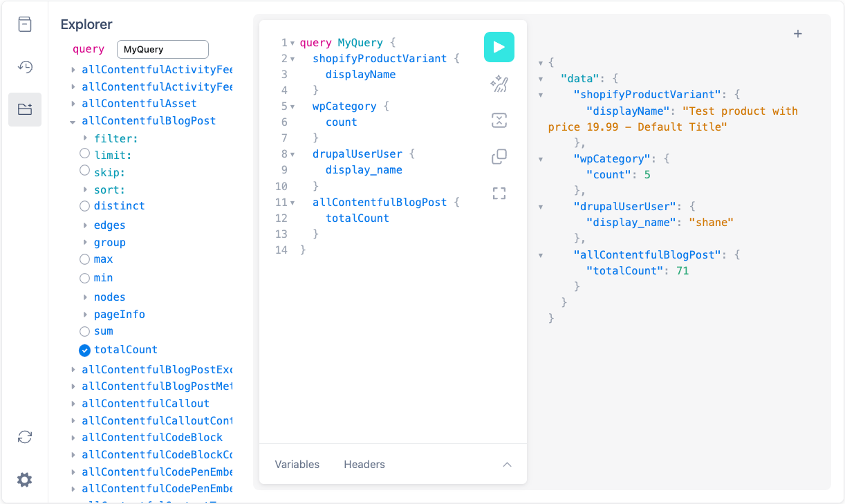This screenshot has height=504, width=845.
Task: Merge fragments into the query
Action: [x=499, y=120]
